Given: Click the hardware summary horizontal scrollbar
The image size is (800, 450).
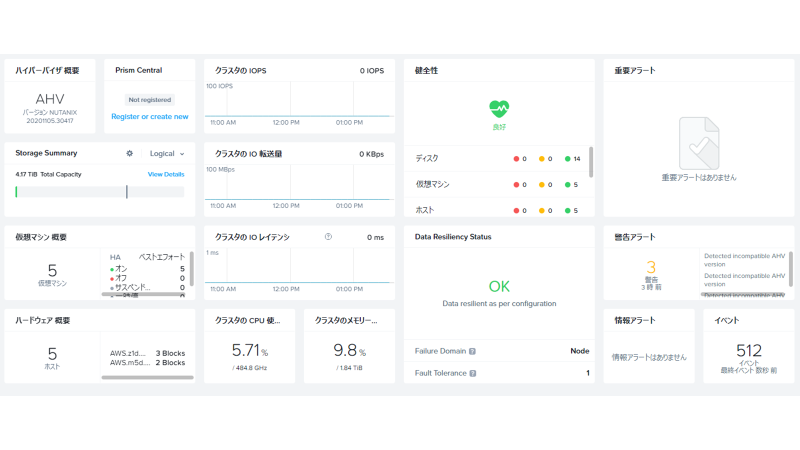Looking at the screenshot, I should (147, 378).
